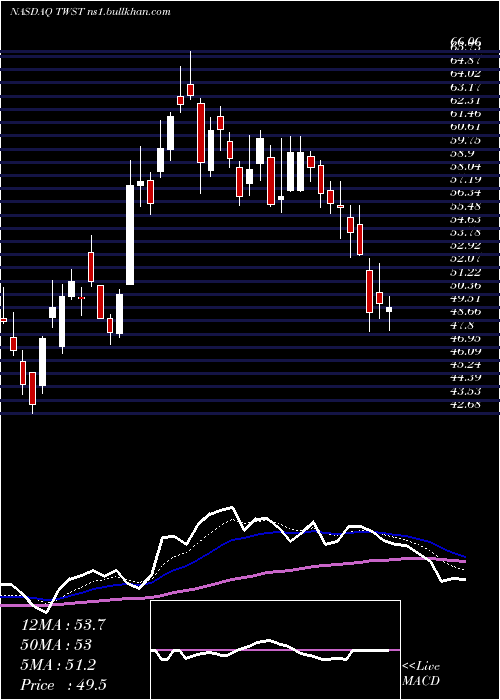The image size is (500, 700).
Task: Click the 60.61 price axis label
Action: pyautogui.click(x=466, y=127)
